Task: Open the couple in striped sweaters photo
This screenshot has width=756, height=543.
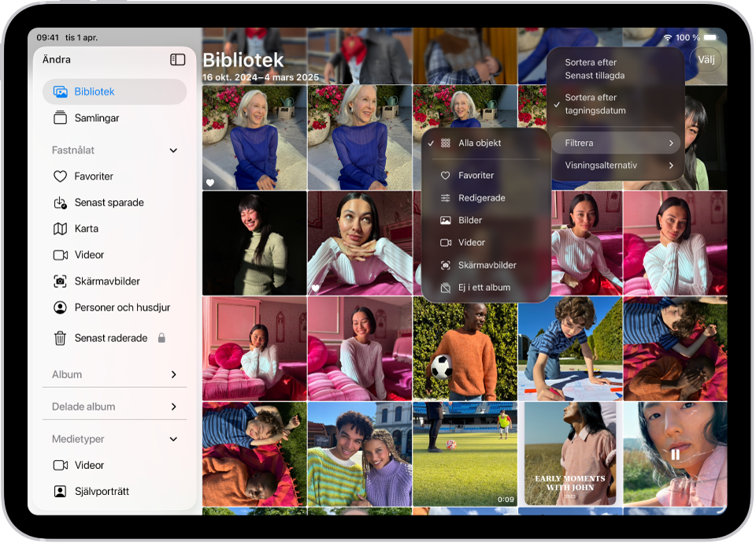Action: [360, 454]
